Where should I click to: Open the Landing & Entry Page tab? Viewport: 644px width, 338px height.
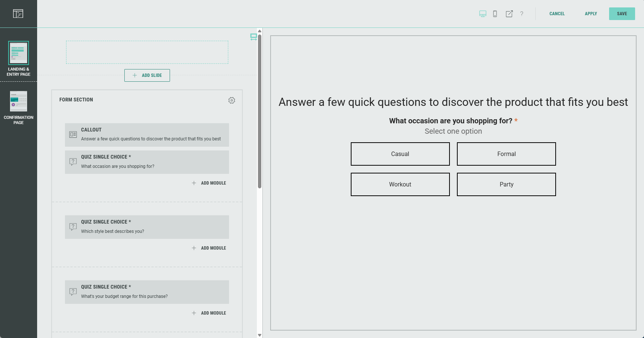coord(19,59)
